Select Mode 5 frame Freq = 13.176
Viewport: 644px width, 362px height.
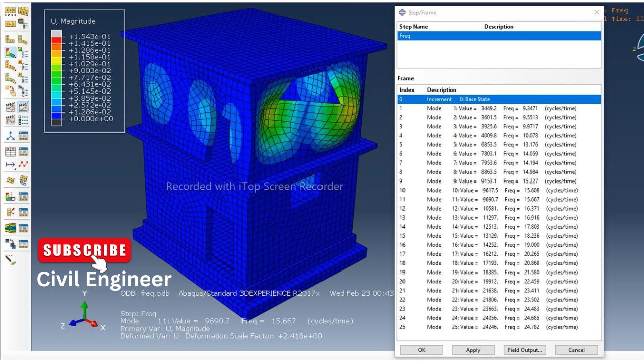(499, 145)
